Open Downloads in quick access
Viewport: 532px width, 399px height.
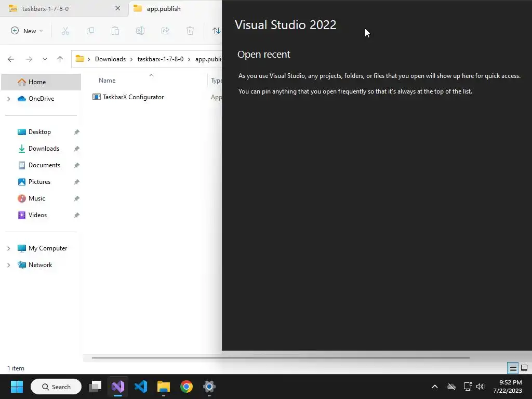tap(44, 148)
